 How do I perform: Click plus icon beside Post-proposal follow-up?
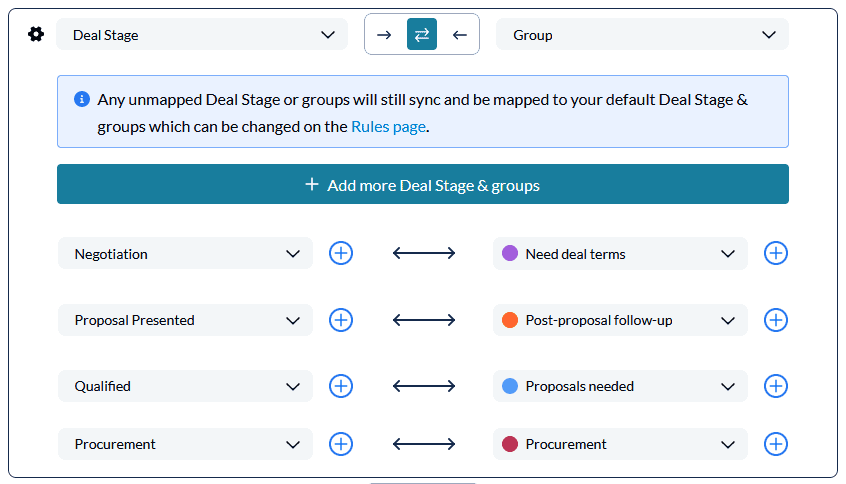[776, 320]
